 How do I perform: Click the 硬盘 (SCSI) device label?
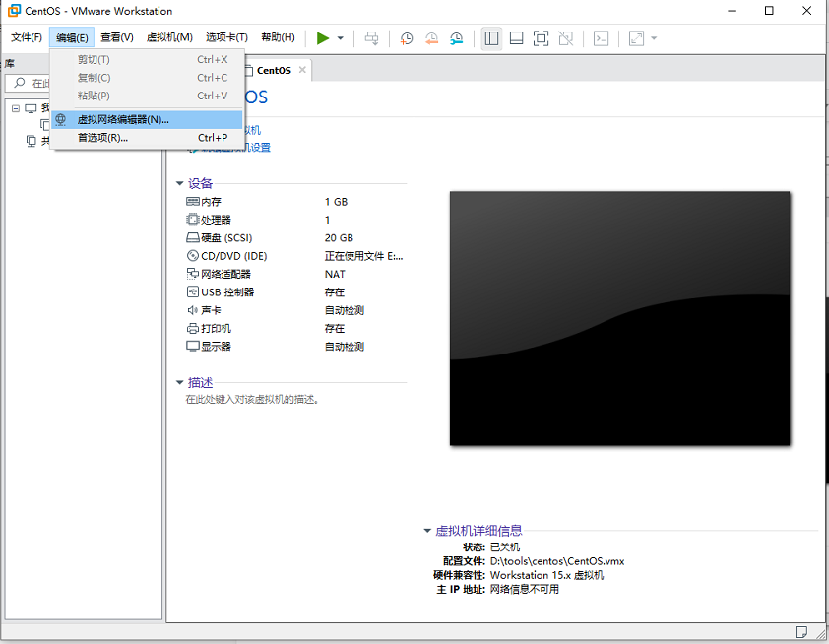(226, 238)
